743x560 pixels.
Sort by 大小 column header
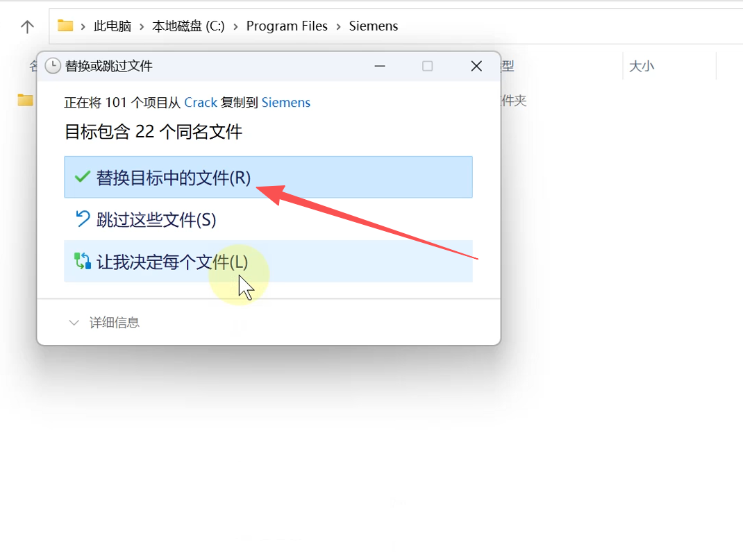642,67
